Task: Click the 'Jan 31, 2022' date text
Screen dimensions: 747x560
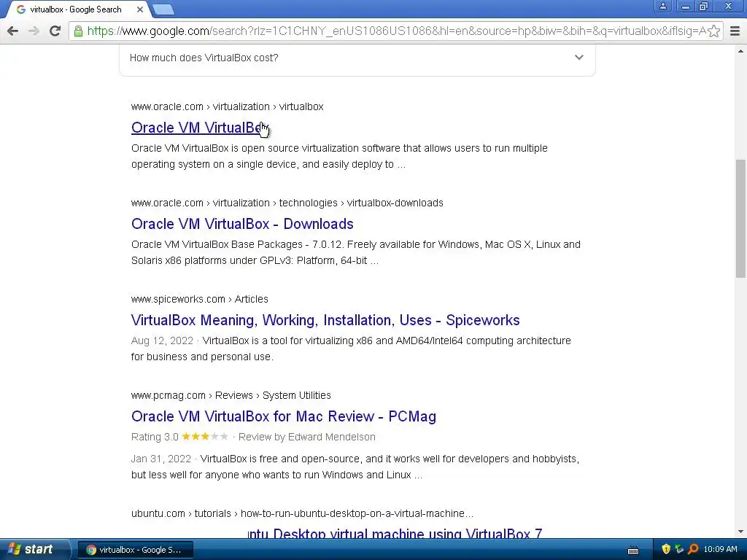Action: click(x=161, y=459)
